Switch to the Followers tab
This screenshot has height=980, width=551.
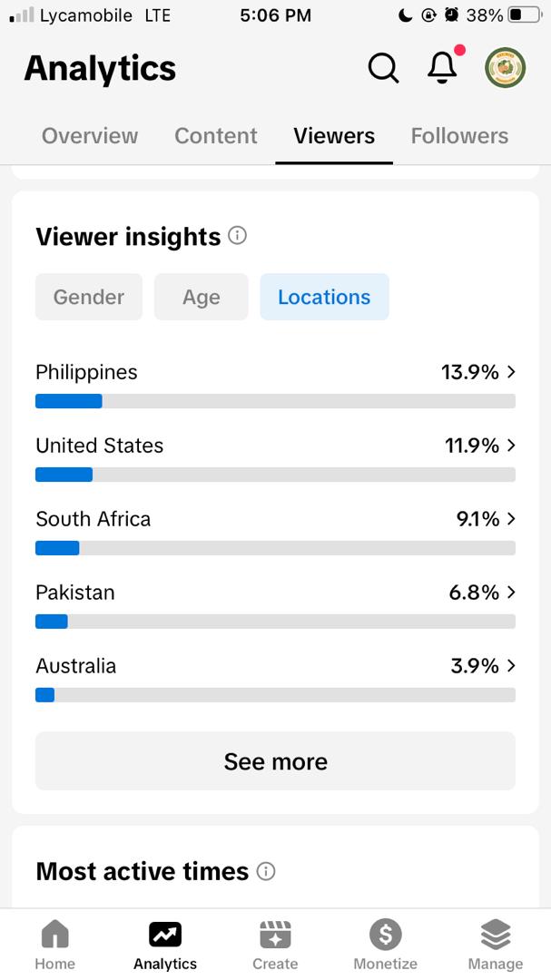(x=459, y=135)
